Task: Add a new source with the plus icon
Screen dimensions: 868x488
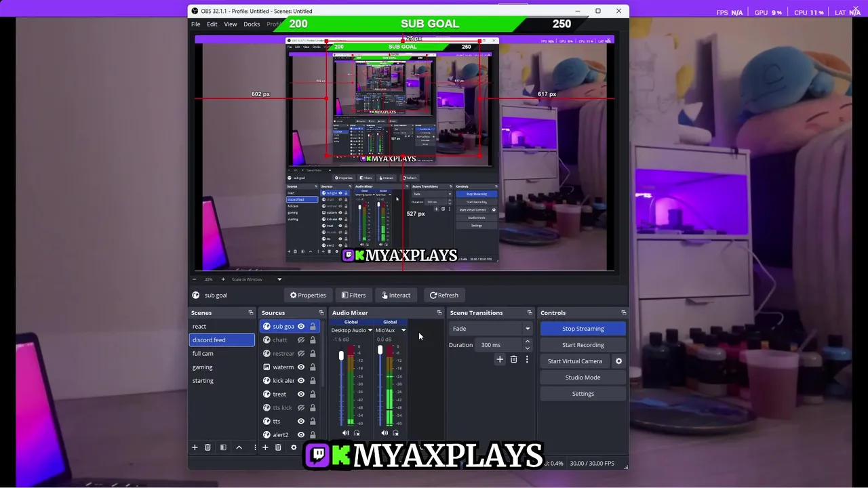Action: pos(265,447)
